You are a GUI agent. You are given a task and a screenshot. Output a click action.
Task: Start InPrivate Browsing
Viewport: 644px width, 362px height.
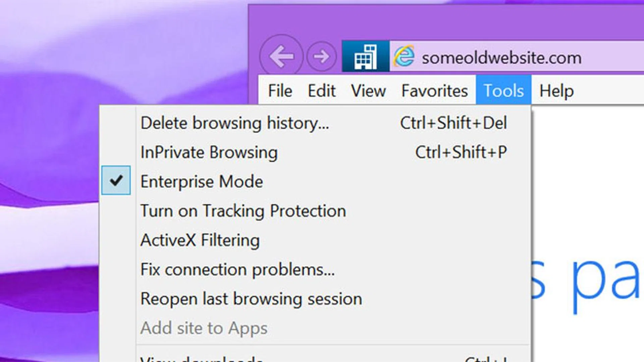209,153
